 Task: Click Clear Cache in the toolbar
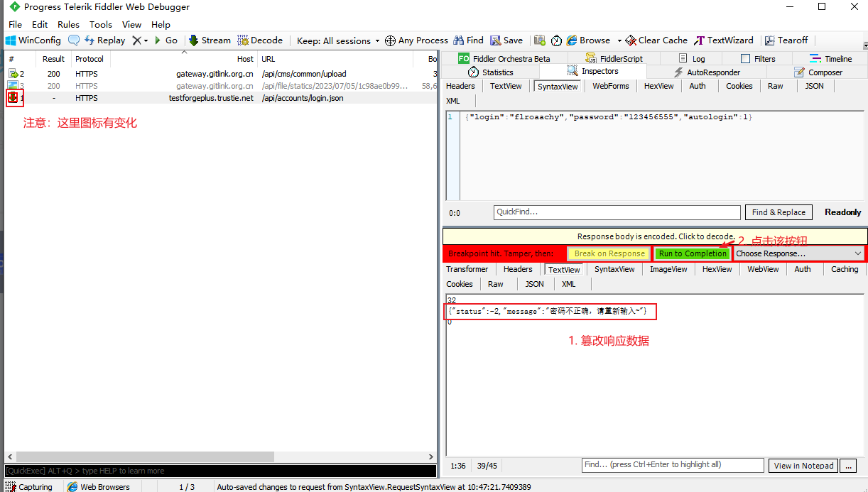(x=656, y=40)
